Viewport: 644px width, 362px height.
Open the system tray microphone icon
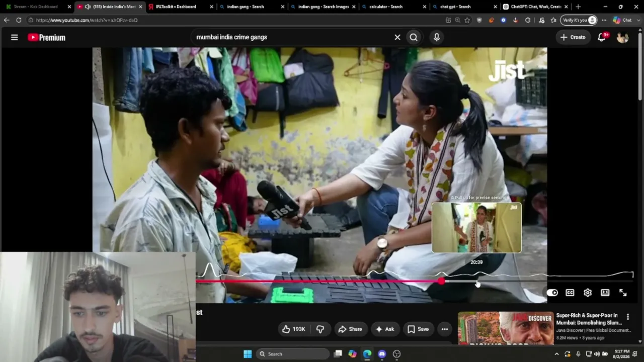pyautogui.click(x=578, y=354)
